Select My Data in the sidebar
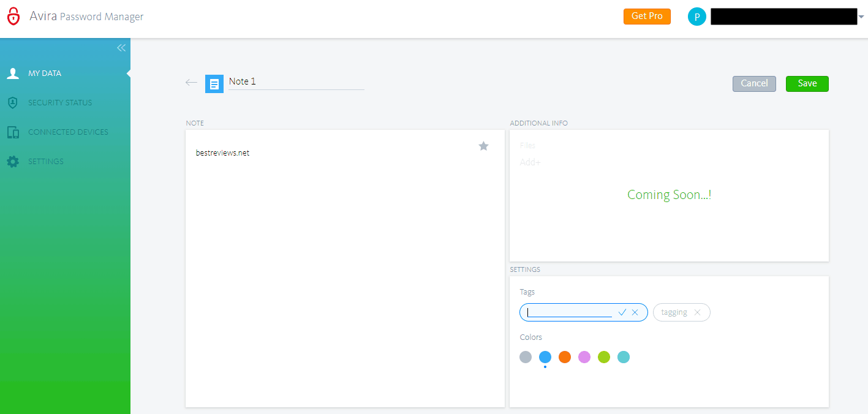 pyautogui.click(x=46, y=73)
